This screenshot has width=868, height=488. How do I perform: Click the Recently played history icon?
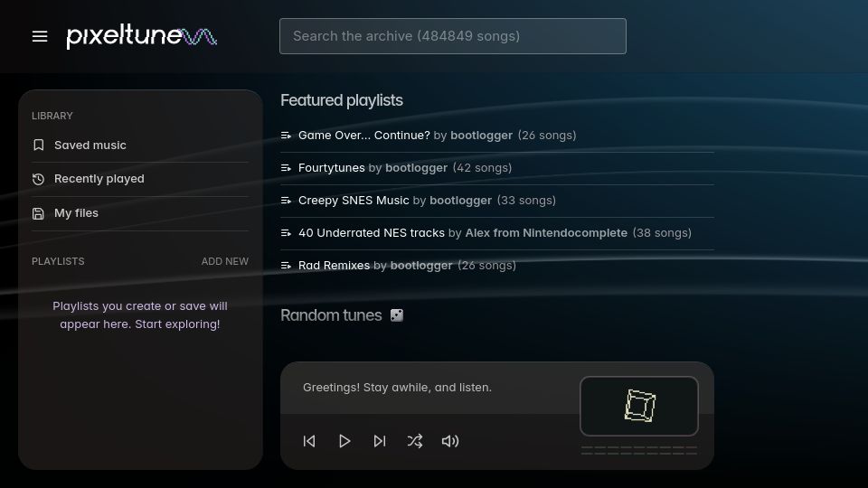coord(38,179)
